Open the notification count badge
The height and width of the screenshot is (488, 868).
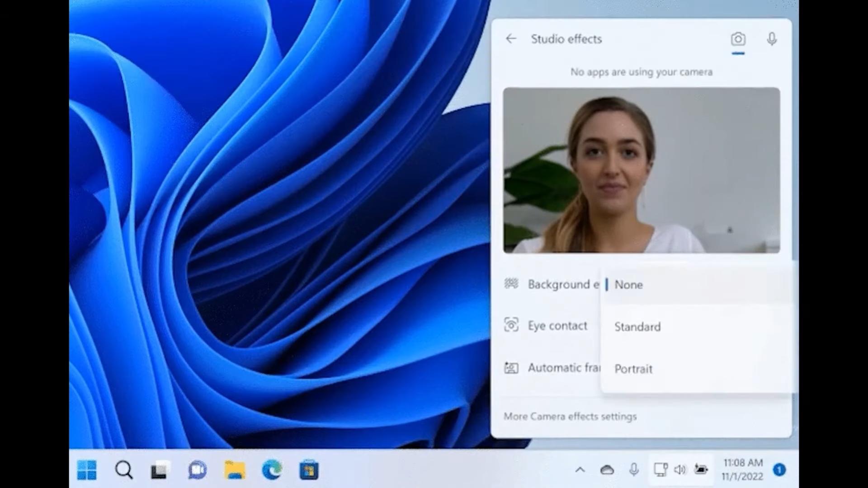click(779, 470)
